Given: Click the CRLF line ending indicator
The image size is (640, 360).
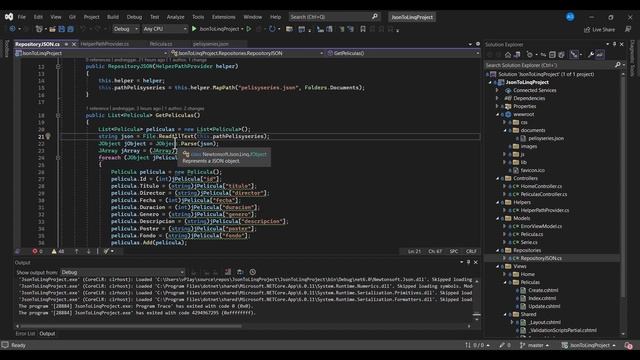Looking at the screenshot, I should tap(471, 251).
